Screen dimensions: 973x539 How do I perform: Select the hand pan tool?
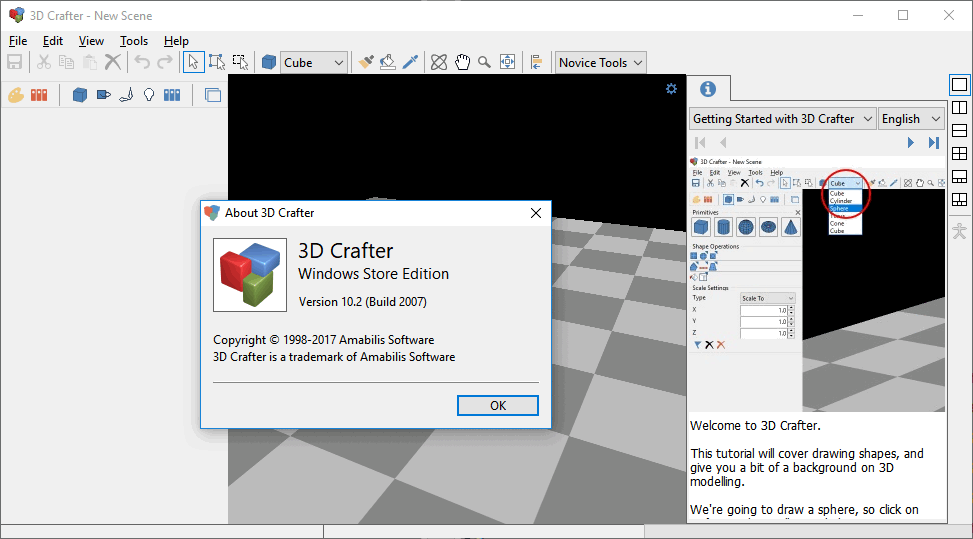[x=462, y=62]
